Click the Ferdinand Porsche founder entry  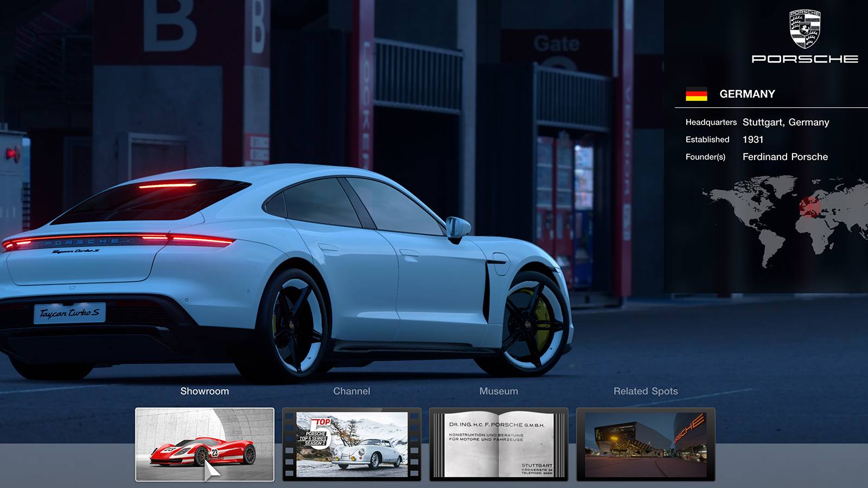point(786,157)
